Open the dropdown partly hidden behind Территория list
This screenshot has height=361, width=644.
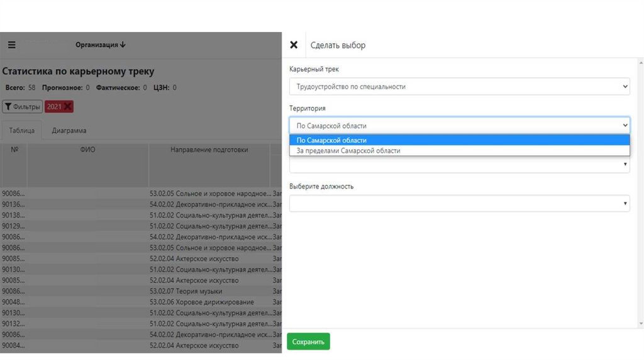click(x=459, y=165)
